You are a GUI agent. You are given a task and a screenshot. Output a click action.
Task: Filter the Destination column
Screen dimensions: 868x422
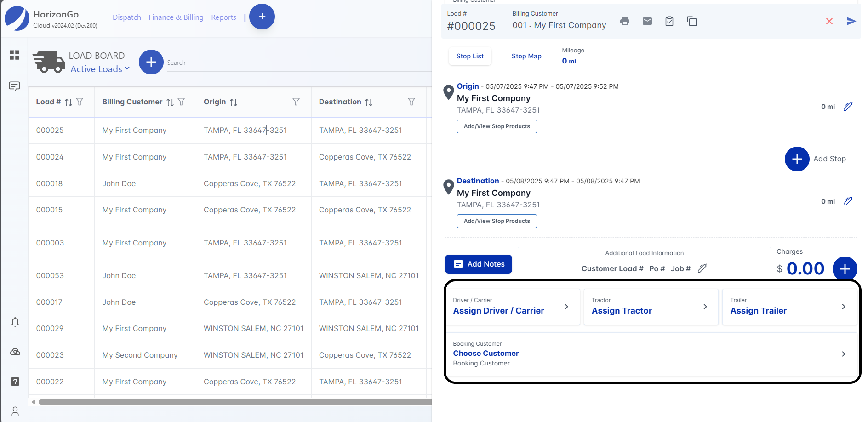pyautogui.click(x=411, y=102)
